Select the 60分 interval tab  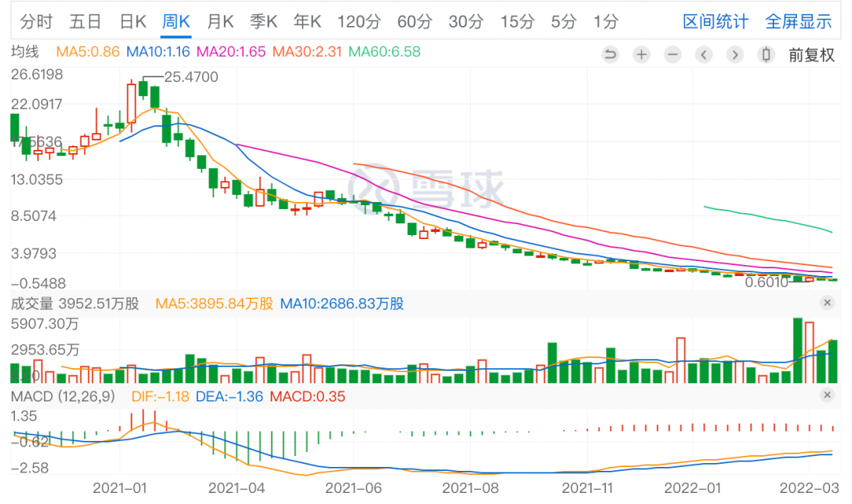coord(415,22)
